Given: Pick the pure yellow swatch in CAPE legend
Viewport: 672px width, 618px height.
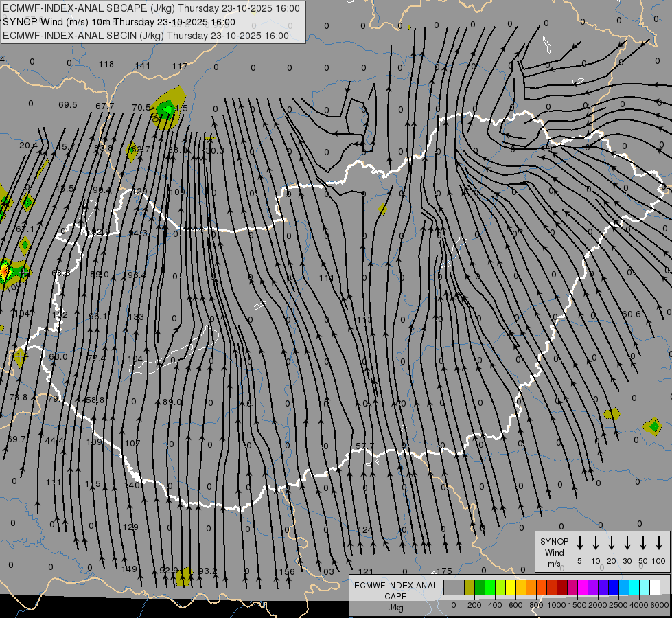Looking at the screenshot, I should [x=511, y=588].
